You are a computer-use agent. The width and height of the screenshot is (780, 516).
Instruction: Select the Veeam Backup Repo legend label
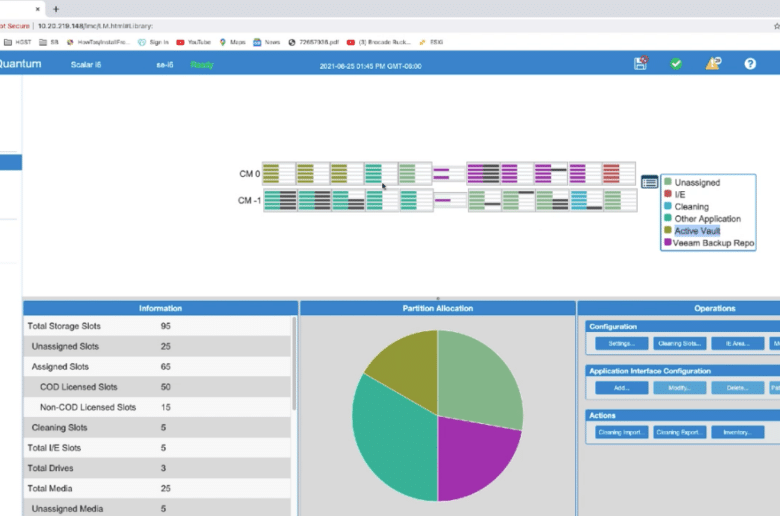[713, 243]
